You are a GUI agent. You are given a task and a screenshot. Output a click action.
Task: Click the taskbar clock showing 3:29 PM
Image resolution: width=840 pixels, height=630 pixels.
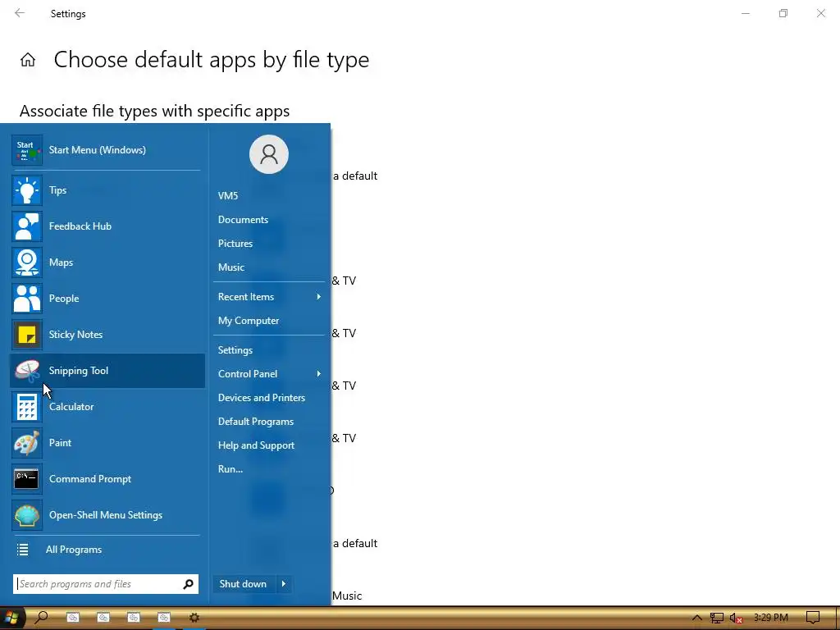(771, 618)
